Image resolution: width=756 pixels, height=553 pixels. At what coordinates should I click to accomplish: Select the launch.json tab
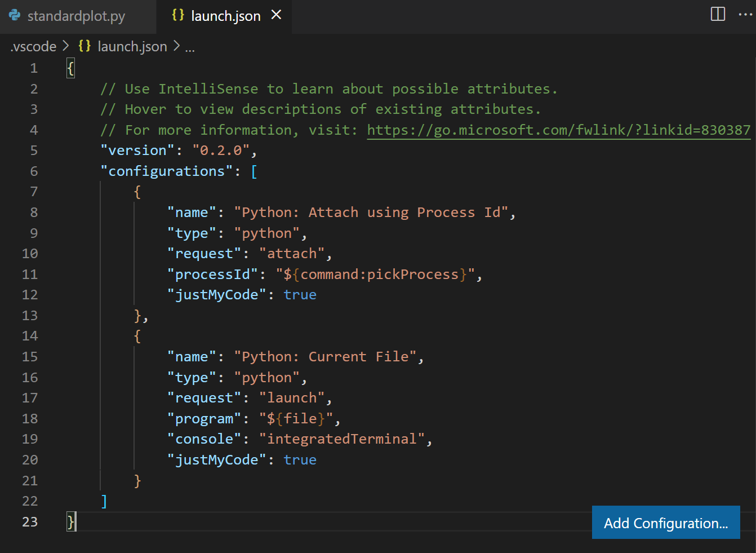tap(225, 16)
